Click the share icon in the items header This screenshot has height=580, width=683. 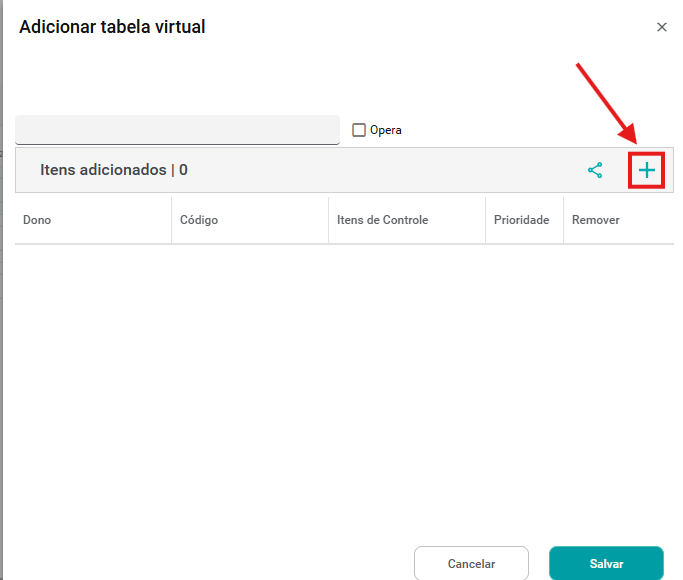595,170
